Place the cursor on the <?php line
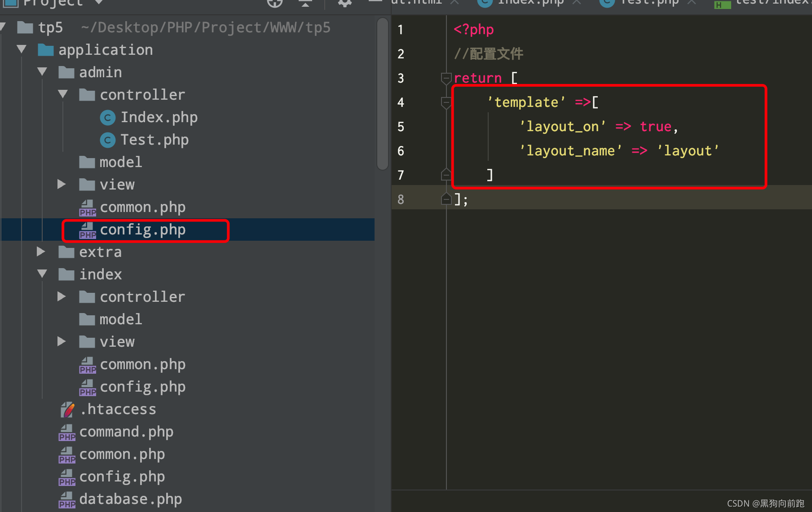Screen dimensions: 812x512 473,30
